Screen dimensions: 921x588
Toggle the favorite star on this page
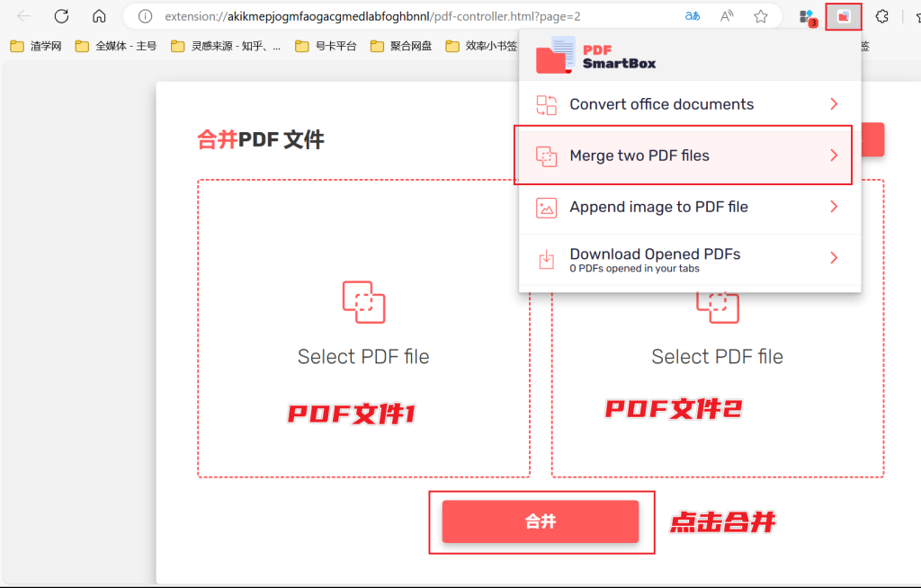tap(760, 15)
